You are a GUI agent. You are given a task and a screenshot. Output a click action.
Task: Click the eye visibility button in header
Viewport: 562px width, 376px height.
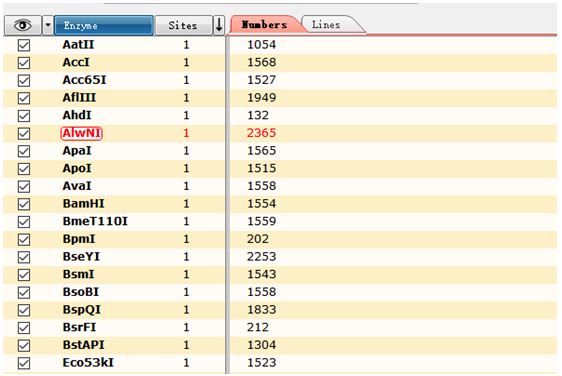(23, 25)
